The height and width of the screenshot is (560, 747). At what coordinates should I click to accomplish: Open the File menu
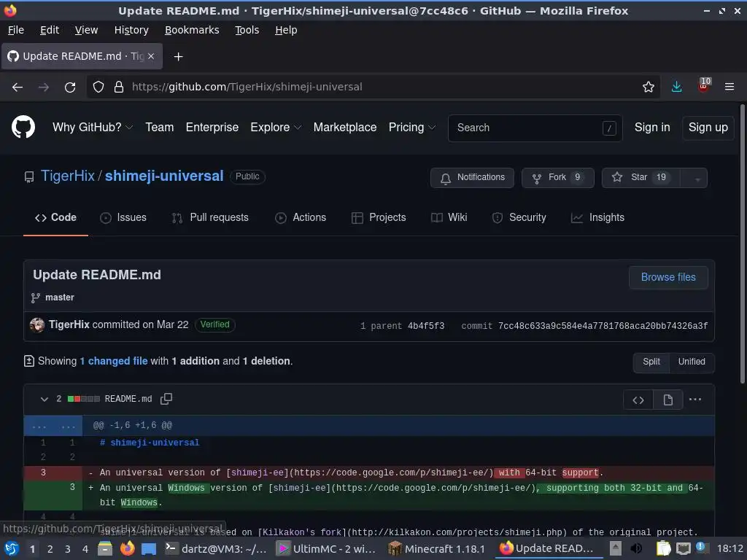pyautogui.click(x=16, y=30)
